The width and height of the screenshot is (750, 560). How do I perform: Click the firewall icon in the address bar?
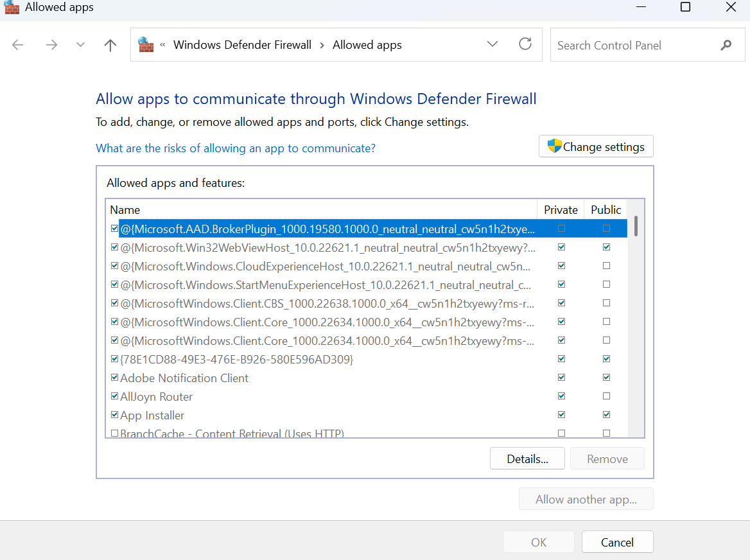(146, 44)
